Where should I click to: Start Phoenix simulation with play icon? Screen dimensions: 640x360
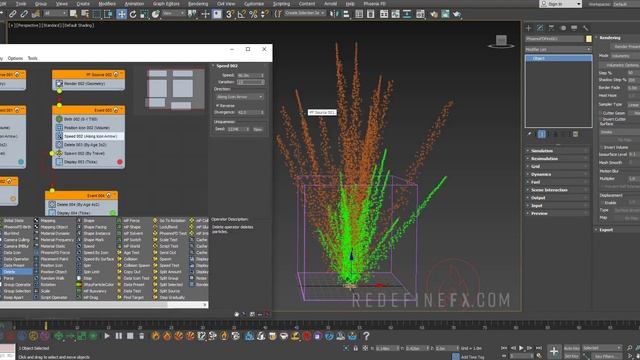click(107, 336)
